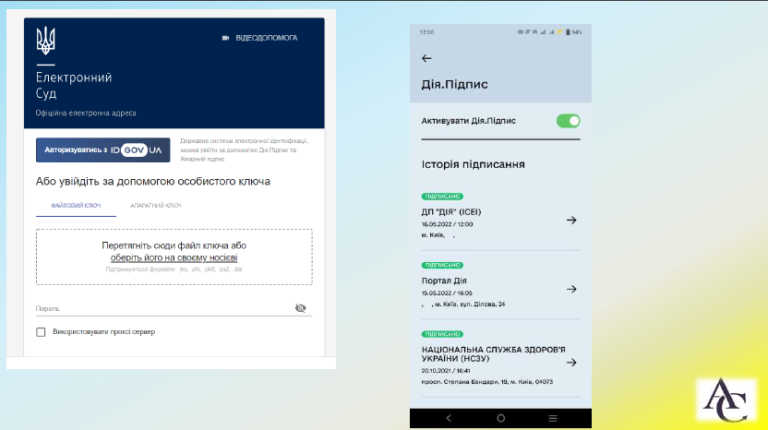Click the video camera icon beside ВІДЕОДОПОМОГА

click(225, 38)
